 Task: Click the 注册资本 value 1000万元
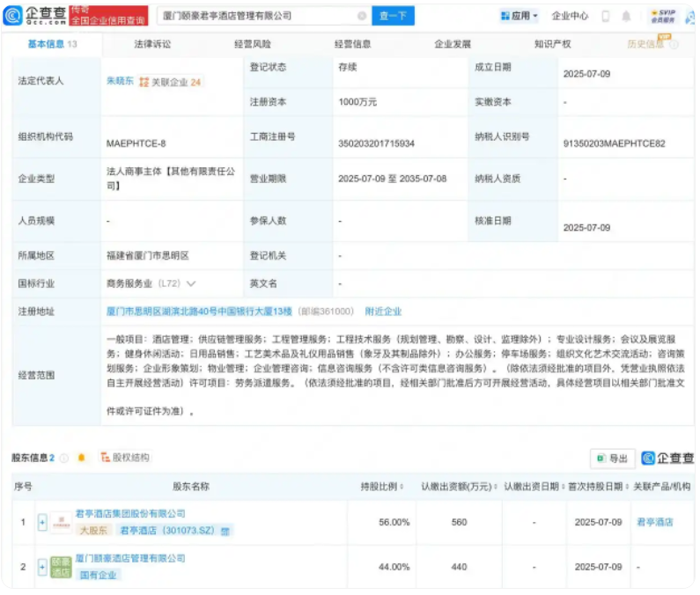[x=357, y=102]
